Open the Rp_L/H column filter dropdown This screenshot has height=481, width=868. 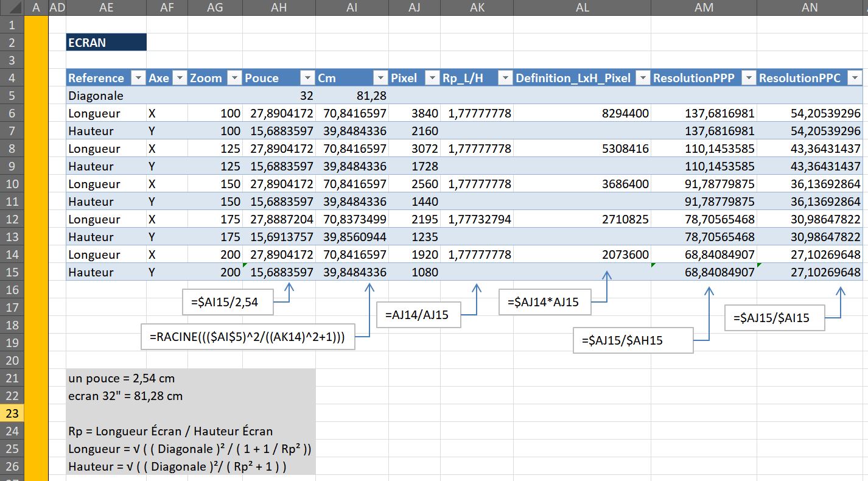(505, 78)
